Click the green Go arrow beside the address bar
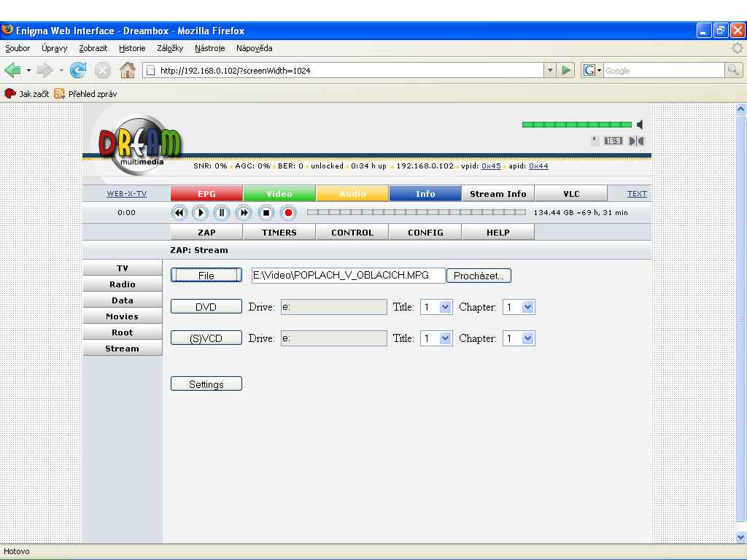The height and width of the screenshot is (560, 747). tap(566, 71)
